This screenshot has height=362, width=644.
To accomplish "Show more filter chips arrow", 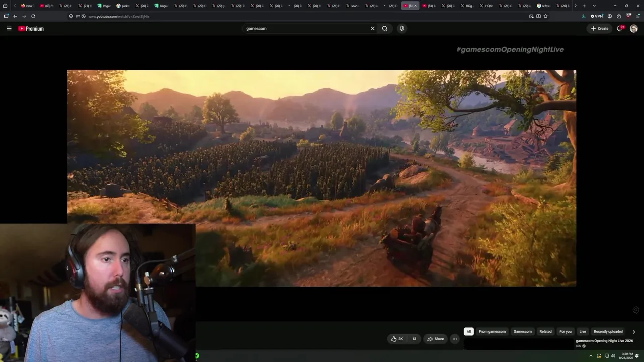I will tap(633, 332).
